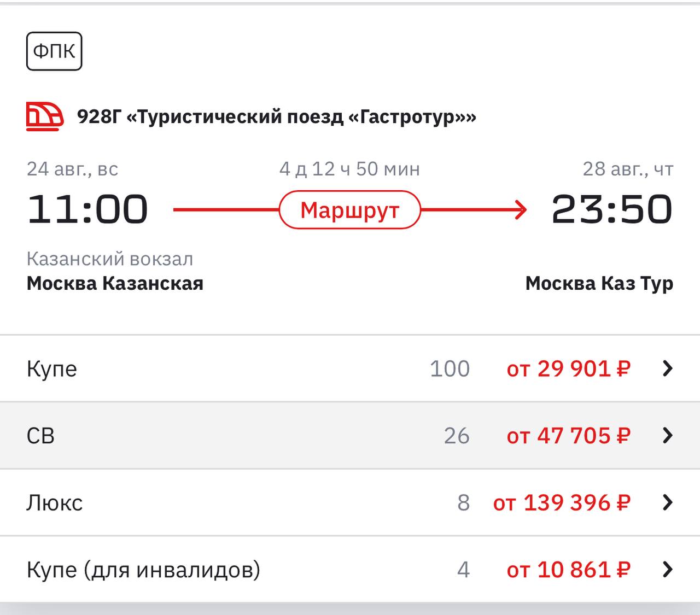700x615 pixels.
Task: Click the departure time 11:00
Action: (87, 209)
